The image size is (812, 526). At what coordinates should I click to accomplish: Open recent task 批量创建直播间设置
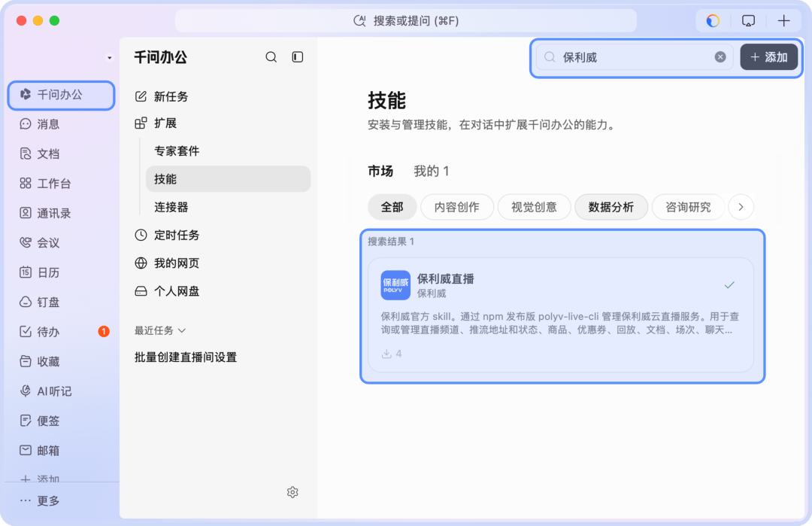click(x=186, y=357)
